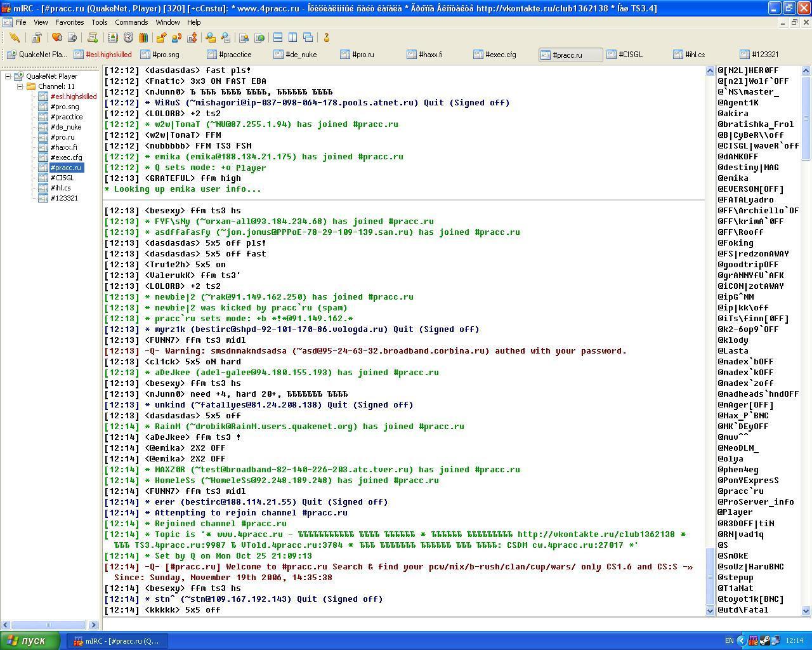
Task: Open the Address Book toolbar icon
Action: (113, 38)
